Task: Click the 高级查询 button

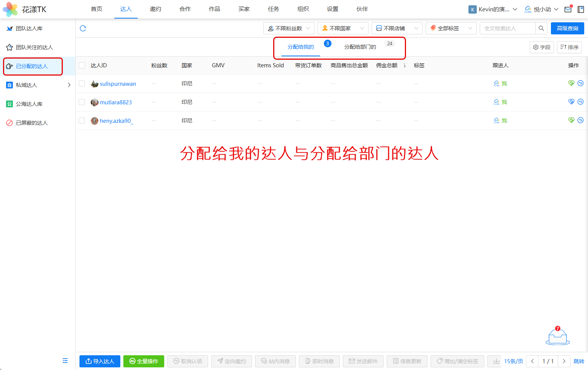Action: [x=567, y=28]
